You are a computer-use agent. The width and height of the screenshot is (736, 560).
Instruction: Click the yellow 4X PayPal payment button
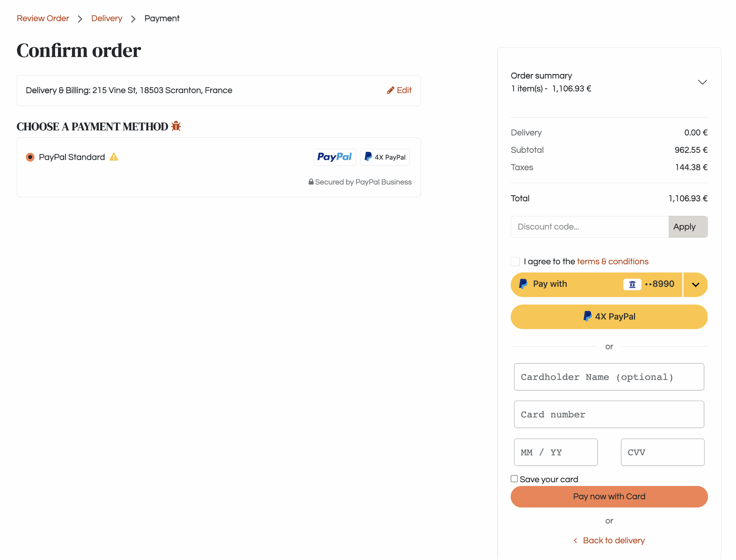(x=609, y=317)
